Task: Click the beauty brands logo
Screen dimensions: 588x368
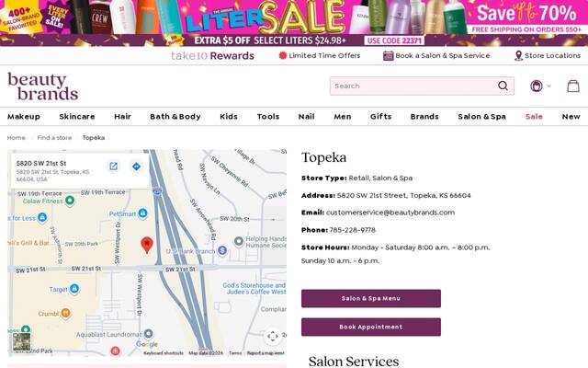Action: (x=43, y=86)
